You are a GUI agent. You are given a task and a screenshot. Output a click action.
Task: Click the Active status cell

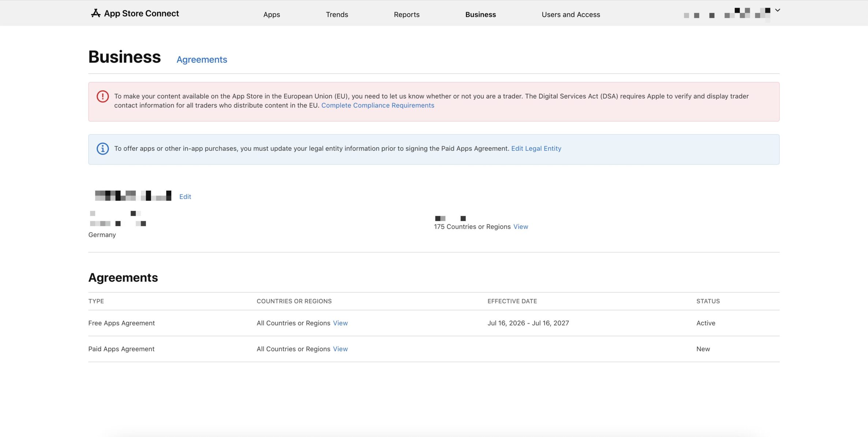click(x=706, y=323)
